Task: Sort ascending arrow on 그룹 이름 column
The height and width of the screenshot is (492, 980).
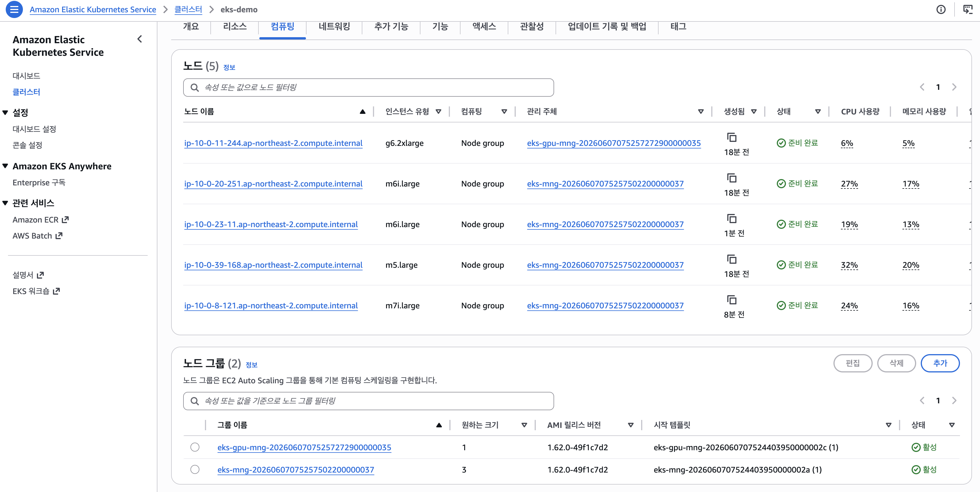Action: [x=439, y=425]
